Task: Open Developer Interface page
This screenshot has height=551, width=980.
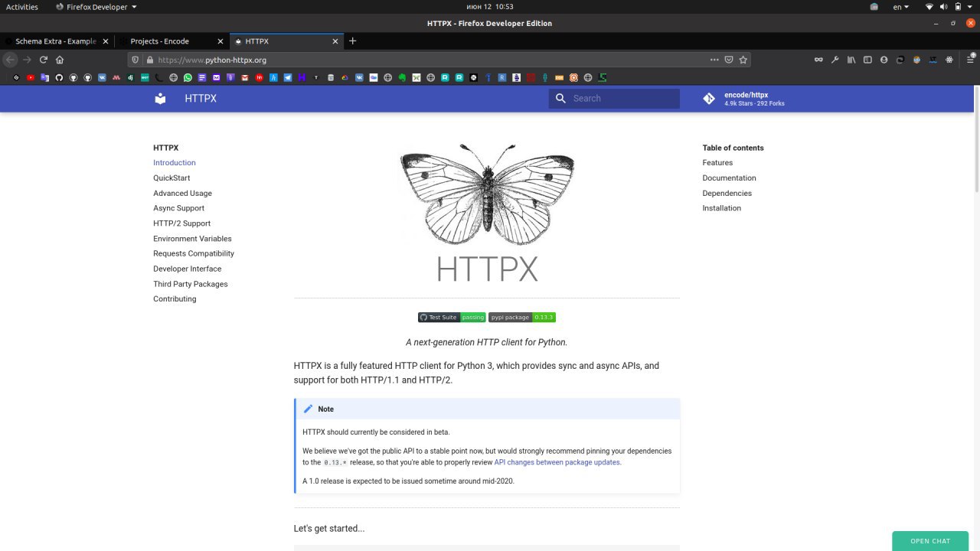Action: point(187,269)
